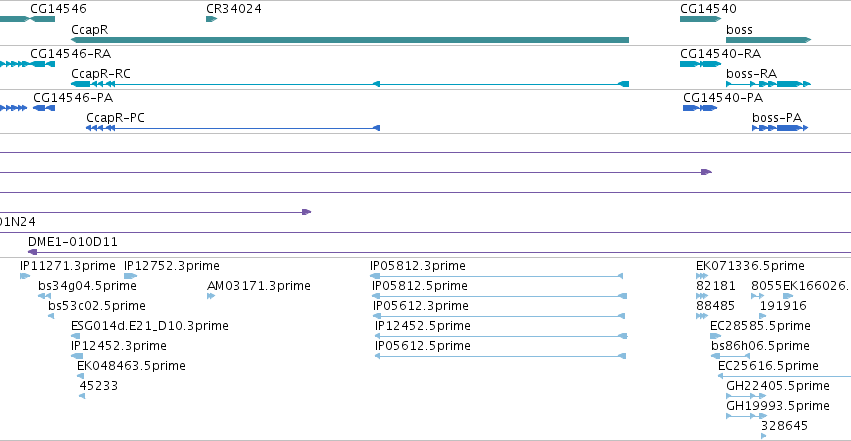Select the CcapR-PC label

pyautogui.click(x=116, y=118)
